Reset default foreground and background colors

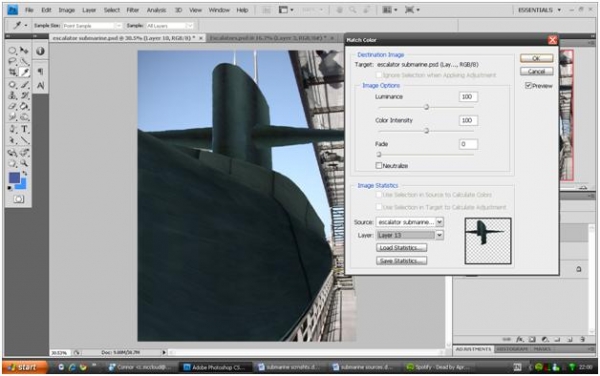pyautogui.click(x=10, y=188)
